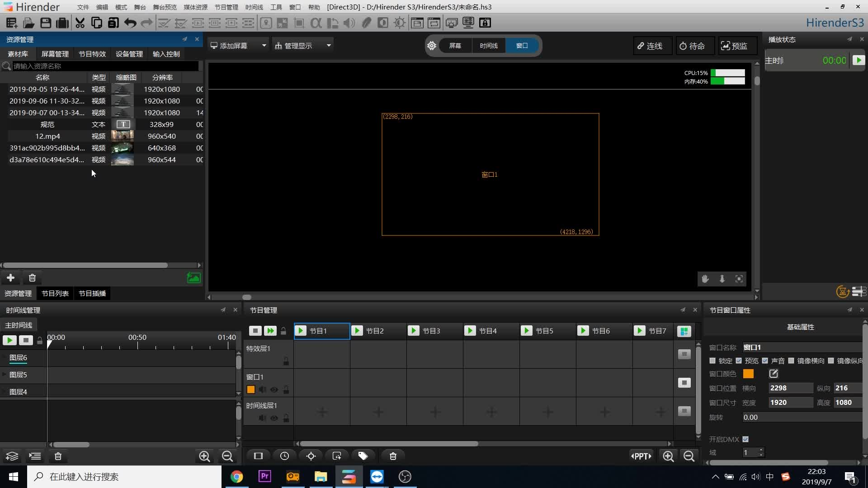Image resolution: width=868 pixels, height=488 pixels.
Task: Enable the 镜像横向 checkbox
Action: click(791, 361)
